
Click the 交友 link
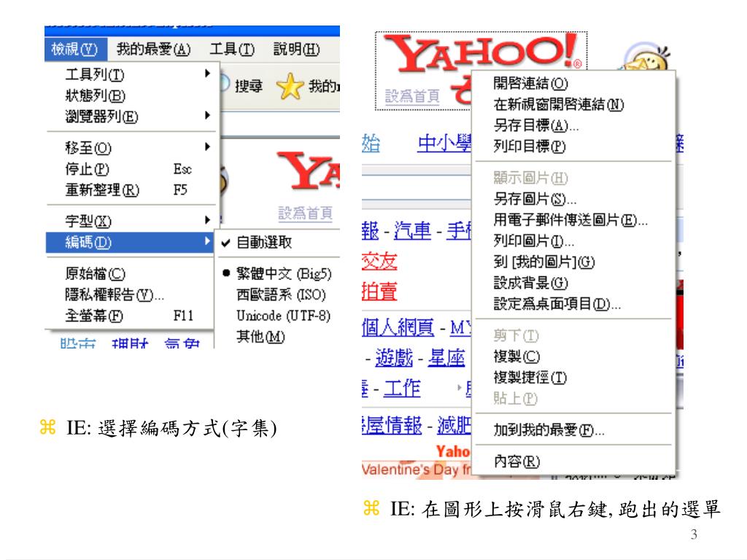[379, 261]
